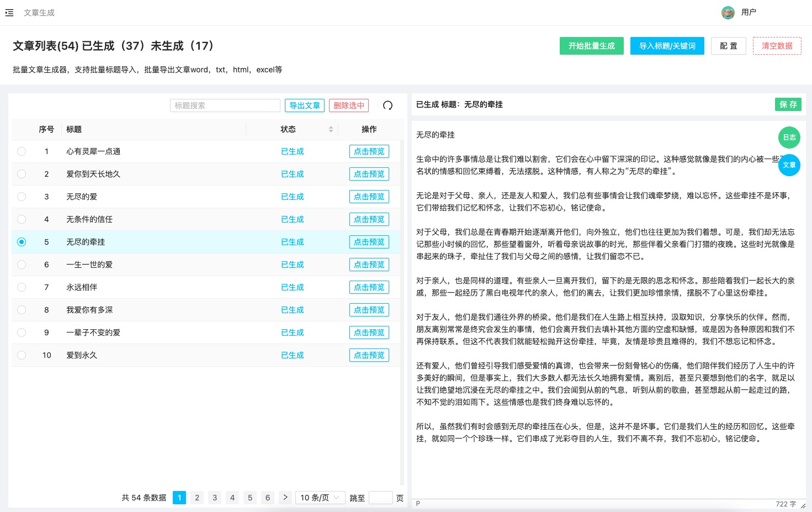Preview article 永远相伴 via 点击预览
Image resolution: width=812 pixels, height=512 pixels.
[x=369, y=287]
